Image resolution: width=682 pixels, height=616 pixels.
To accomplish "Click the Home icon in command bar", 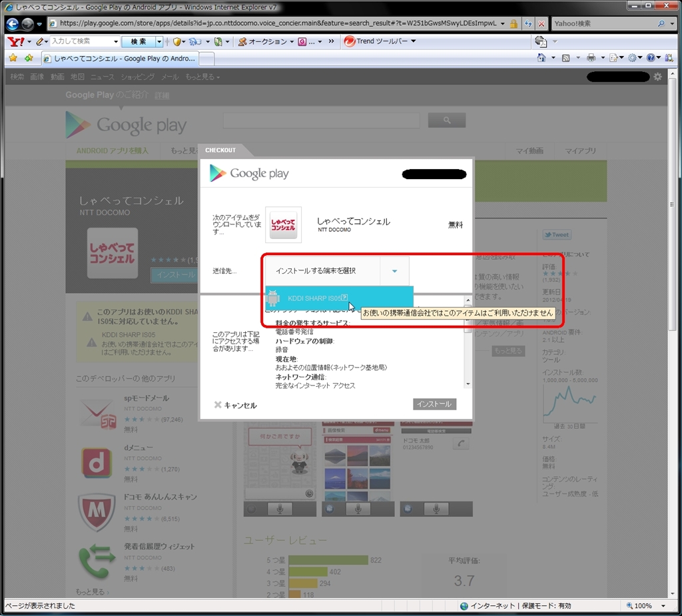I will click(x=541, y=57).
